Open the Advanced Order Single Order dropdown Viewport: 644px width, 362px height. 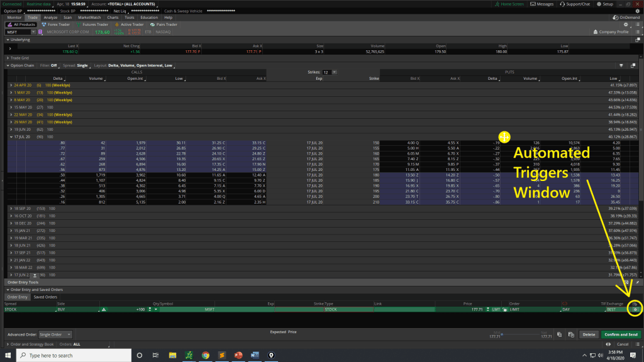coord(55,334)
